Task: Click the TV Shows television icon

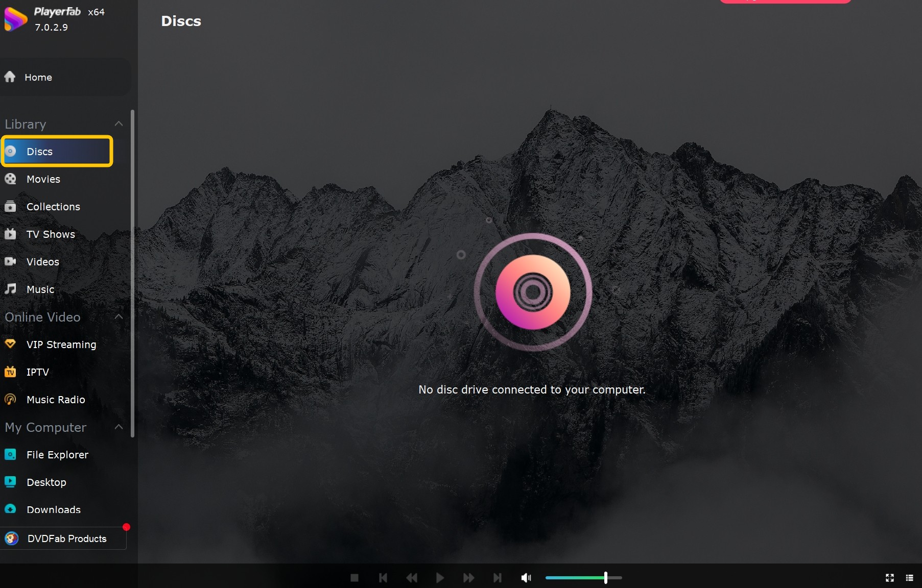Action: tap(10, 234)
